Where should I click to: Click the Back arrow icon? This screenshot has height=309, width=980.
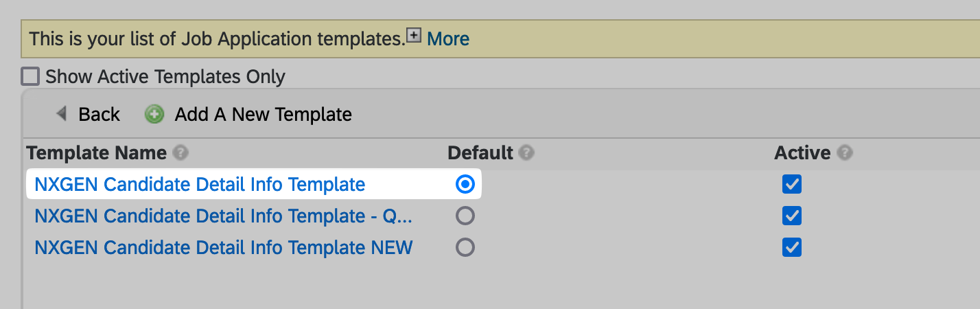(x=62, y=114)
